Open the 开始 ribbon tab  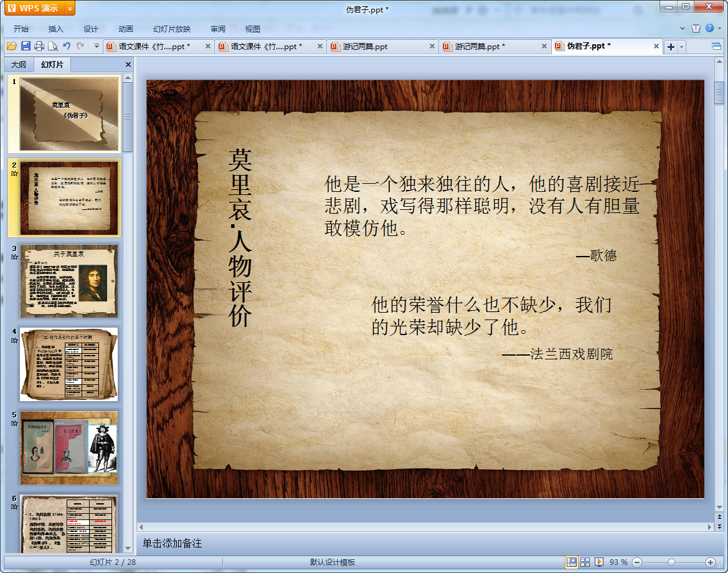21,29
